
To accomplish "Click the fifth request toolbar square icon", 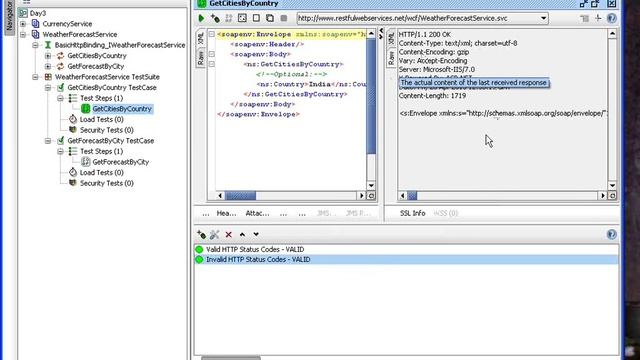I will click(256, 18).
